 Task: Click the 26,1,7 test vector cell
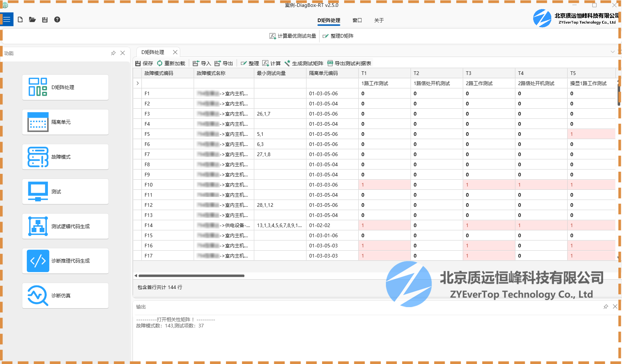tap(280, 114)
